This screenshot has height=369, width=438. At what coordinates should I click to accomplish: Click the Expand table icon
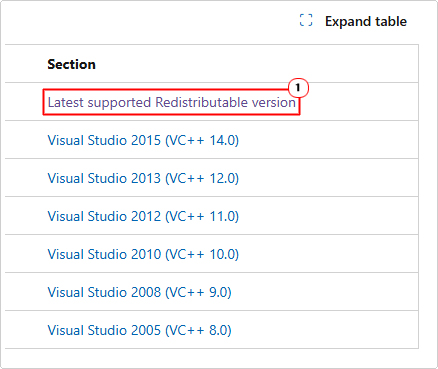(306, 20)
